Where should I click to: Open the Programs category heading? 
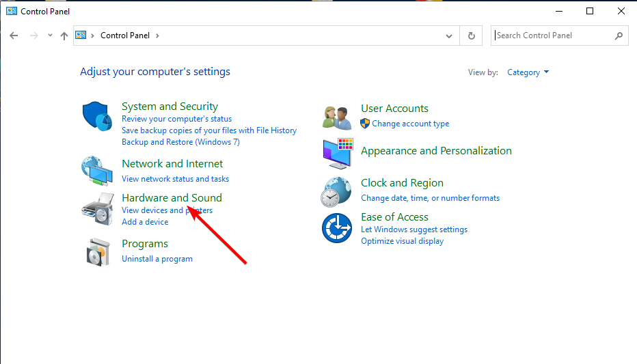(145, 244)
